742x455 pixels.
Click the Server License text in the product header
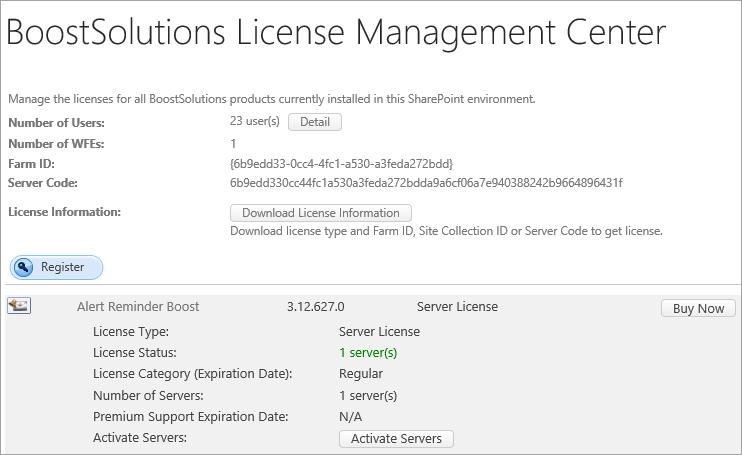pos(457,307)
